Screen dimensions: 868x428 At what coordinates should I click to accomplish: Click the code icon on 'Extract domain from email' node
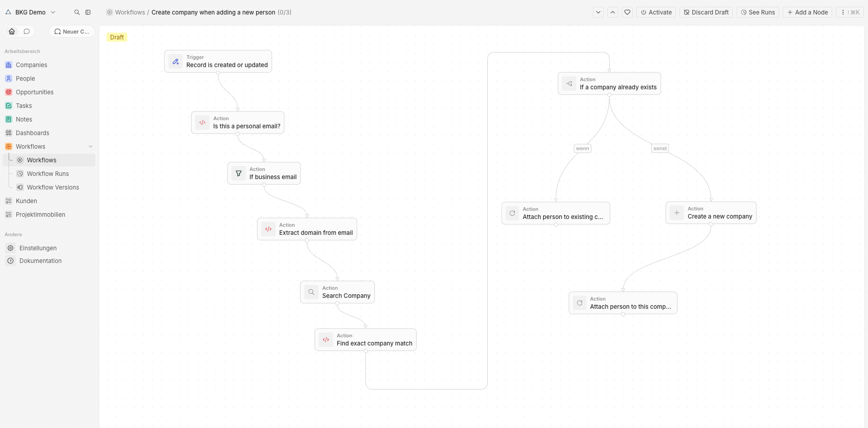(x=268, y=229)
